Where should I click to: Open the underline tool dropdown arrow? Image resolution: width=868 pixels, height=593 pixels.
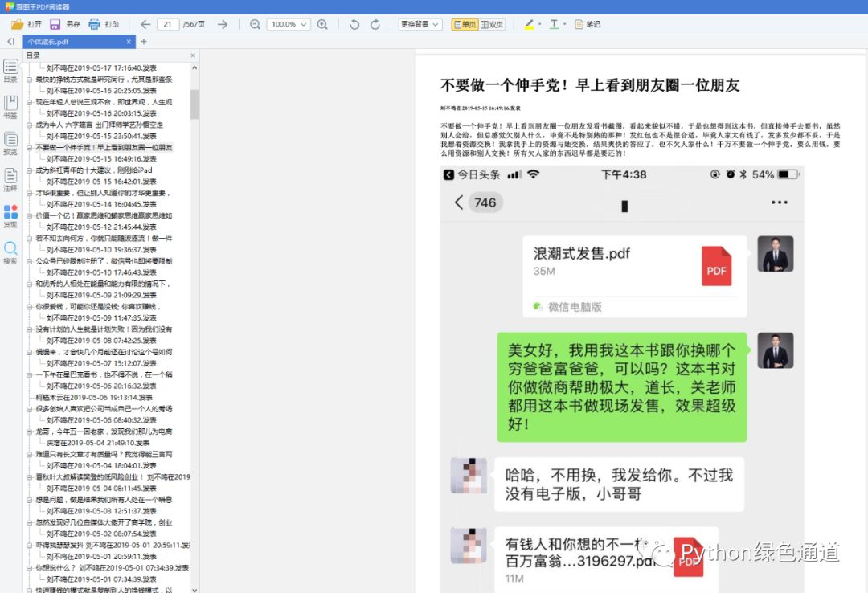pyautogui.click(x=564, y=24)
